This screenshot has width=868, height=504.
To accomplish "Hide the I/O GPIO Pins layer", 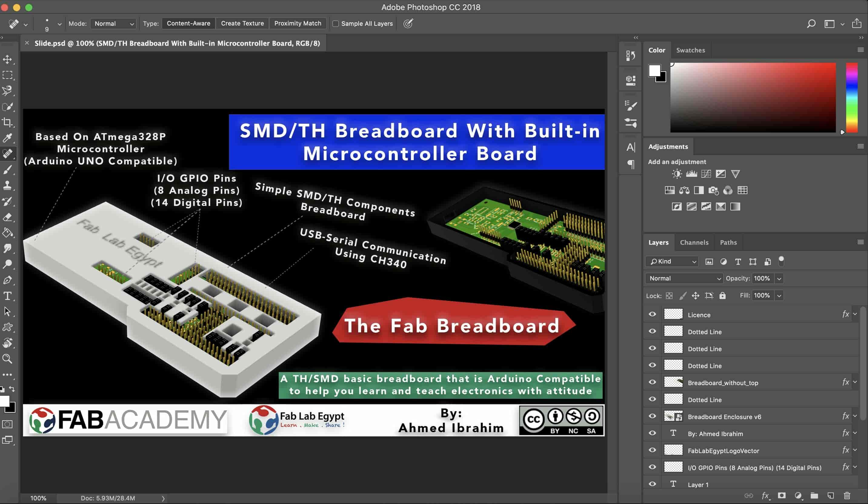I will (x=652, y=467).
